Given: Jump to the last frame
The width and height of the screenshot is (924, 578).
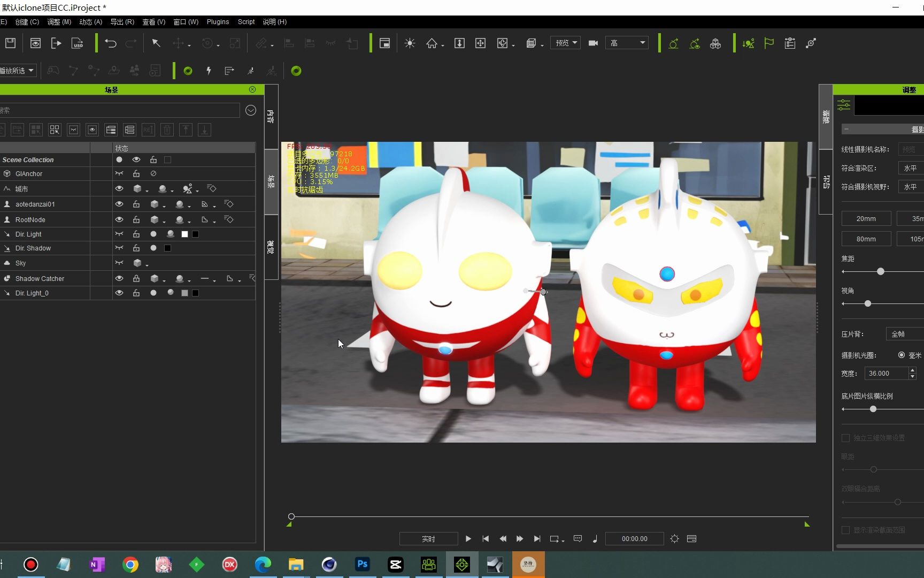Looking at the screenshot, I should click(x=537, y=539).
